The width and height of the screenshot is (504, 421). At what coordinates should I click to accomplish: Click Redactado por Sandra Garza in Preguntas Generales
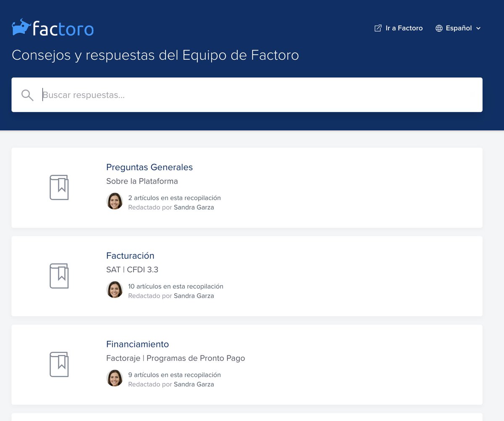[x=171, y=208]
